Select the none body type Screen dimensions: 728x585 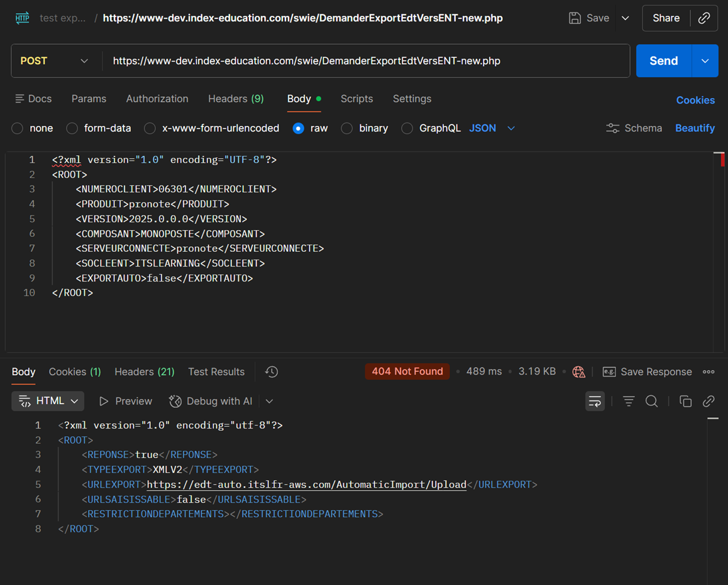17,129
